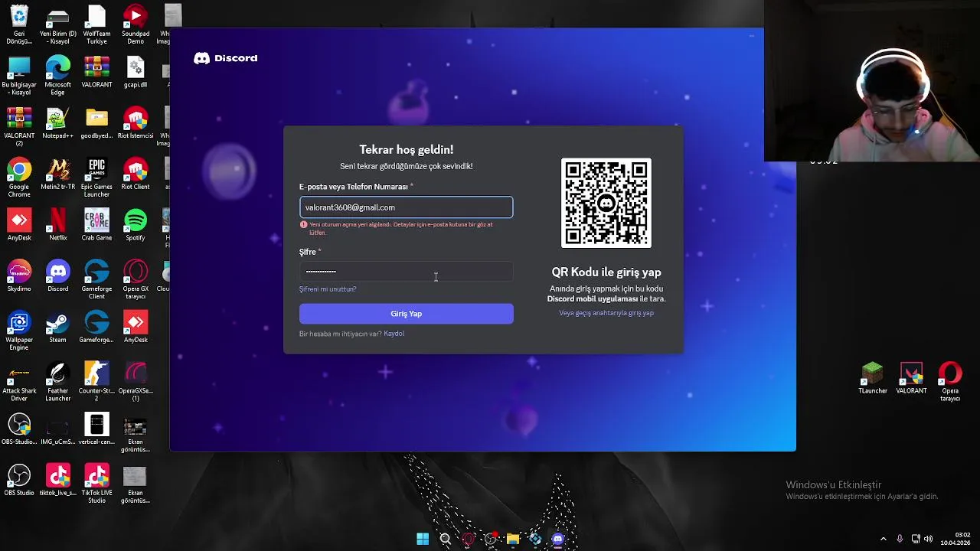Expand the hidden system tray icons chevron

click(x=883, y=539)
